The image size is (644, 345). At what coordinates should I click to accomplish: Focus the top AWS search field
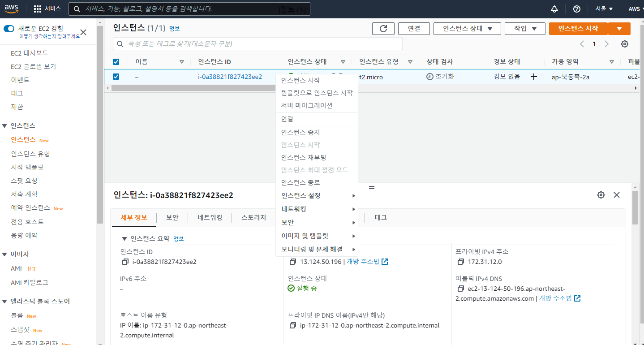(x=189, y=9)
